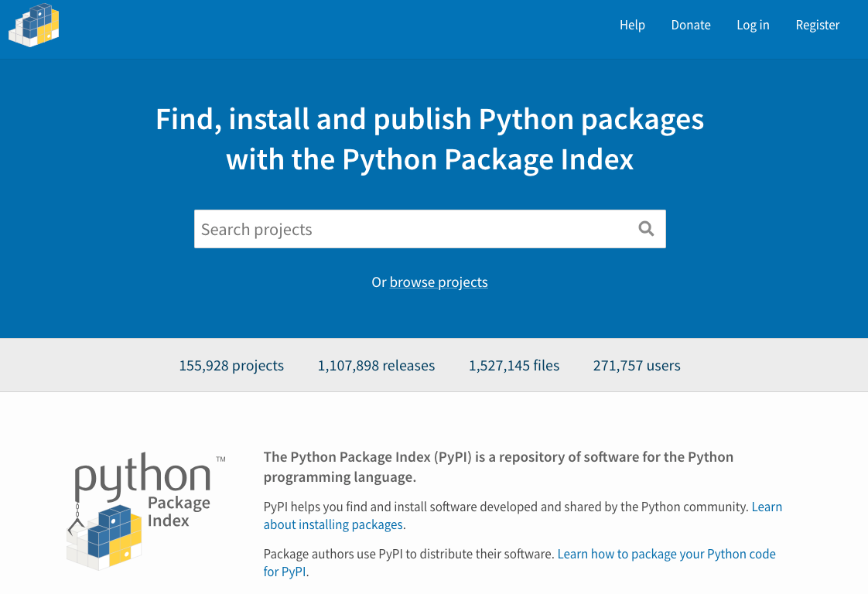The height and width of the screenshot is (594, 868).
Task: Click the 1,527,145 files statistic
Action: 514,366
